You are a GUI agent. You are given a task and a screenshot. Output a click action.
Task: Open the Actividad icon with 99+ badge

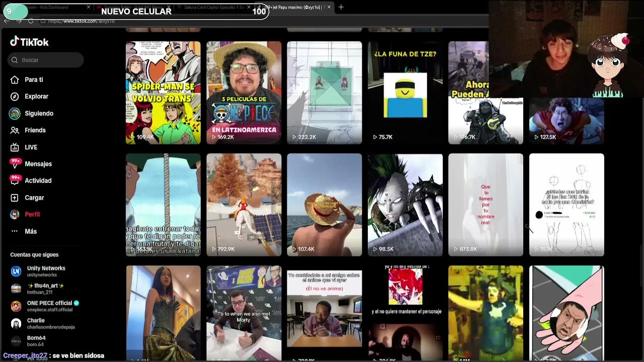(15, 180)
